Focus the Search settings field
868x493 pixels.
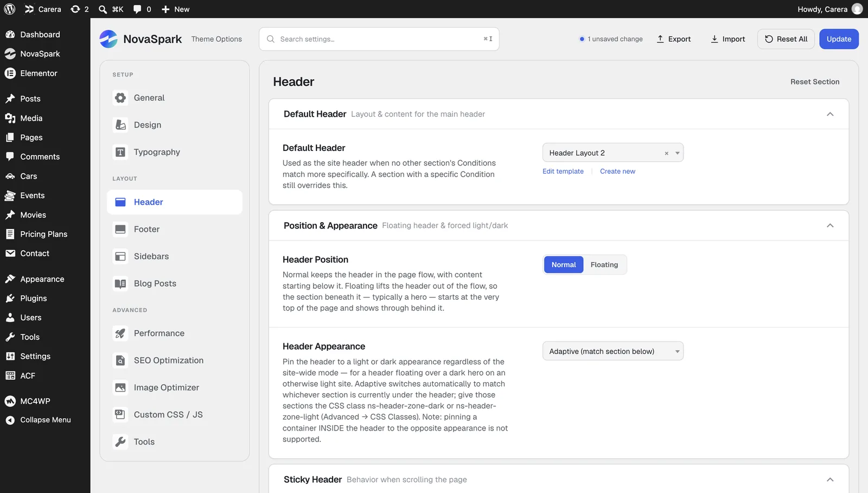click(x=379, y=39)
